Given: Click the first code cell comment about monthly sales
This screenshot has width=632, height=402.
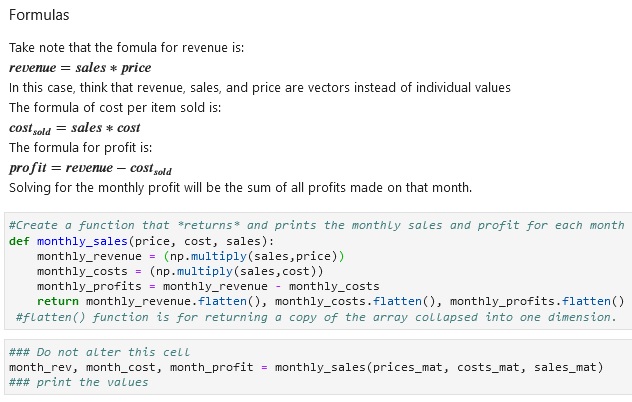Looking at the screenshot, I should point(316,225).
